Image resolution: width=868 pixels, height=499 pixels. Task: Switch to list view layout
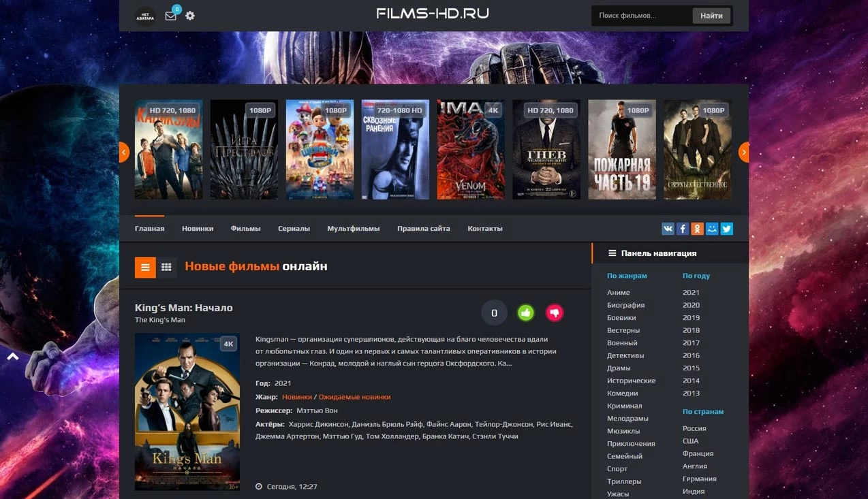145,268
